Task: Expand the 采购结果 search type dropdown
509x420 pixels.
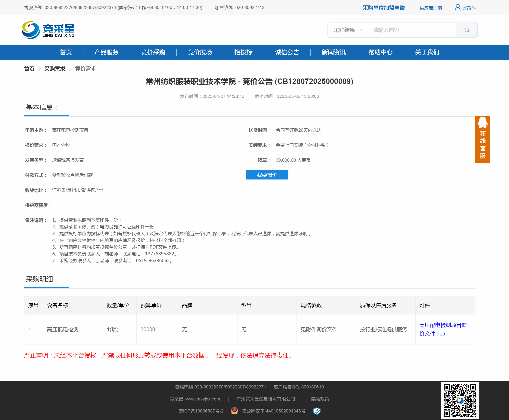Action: pyautogui.click(x=347, y=30)
